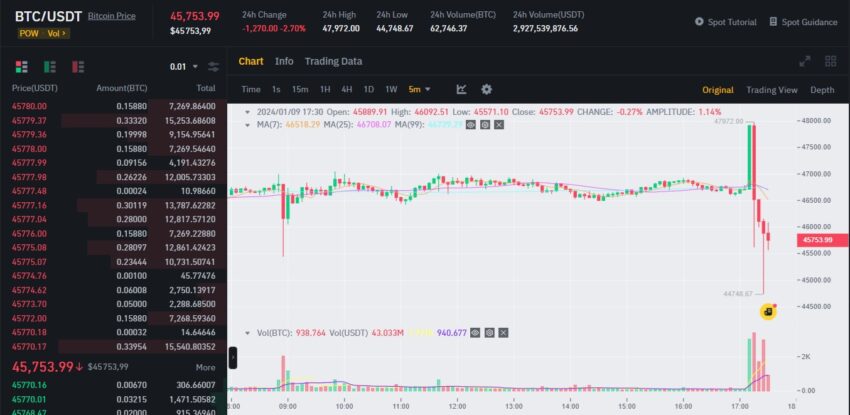Image resolution: width=850 pixels, height=415 pixels.
Task: Click sell order price 45777.16
Action: tap(29, 205)
